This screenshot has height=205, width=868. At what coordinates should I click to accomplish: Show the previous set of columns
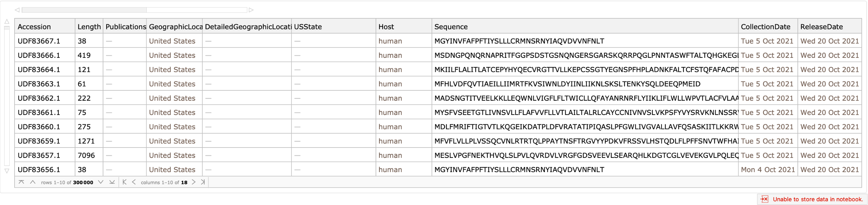tap(134, 182)
